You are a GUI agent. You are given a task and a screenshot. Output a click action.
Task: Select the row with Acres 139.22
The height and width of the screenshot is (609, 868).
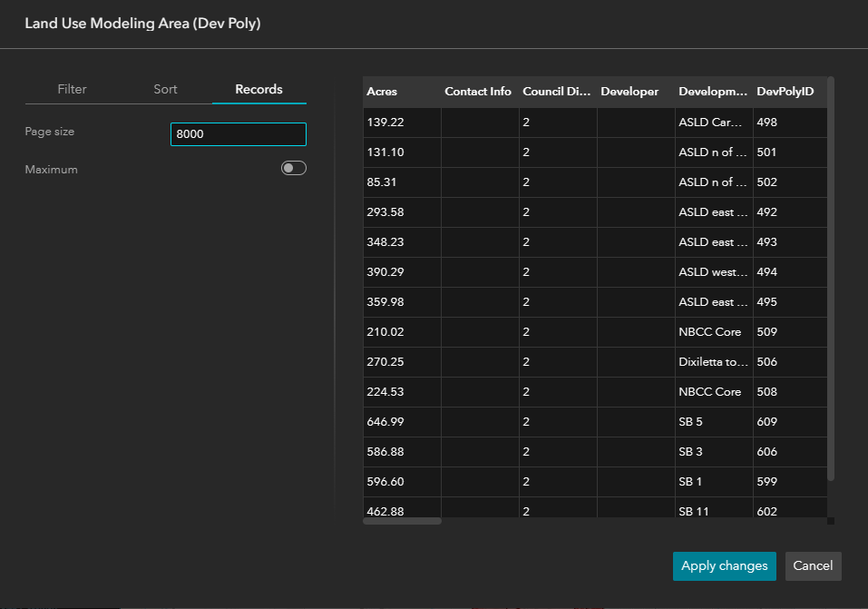tap(595, 123)
